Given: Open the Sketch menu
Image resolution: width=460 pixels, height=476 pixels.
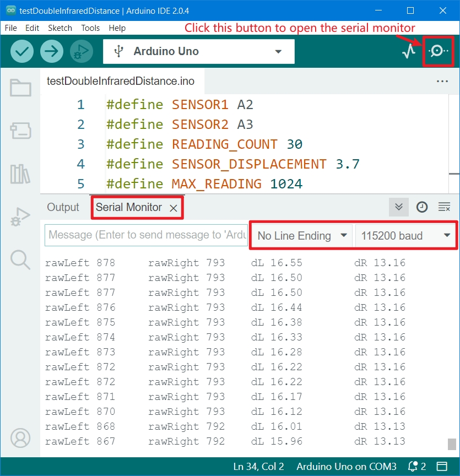Looking at the screenshot, I should click(x=60, y=28).
